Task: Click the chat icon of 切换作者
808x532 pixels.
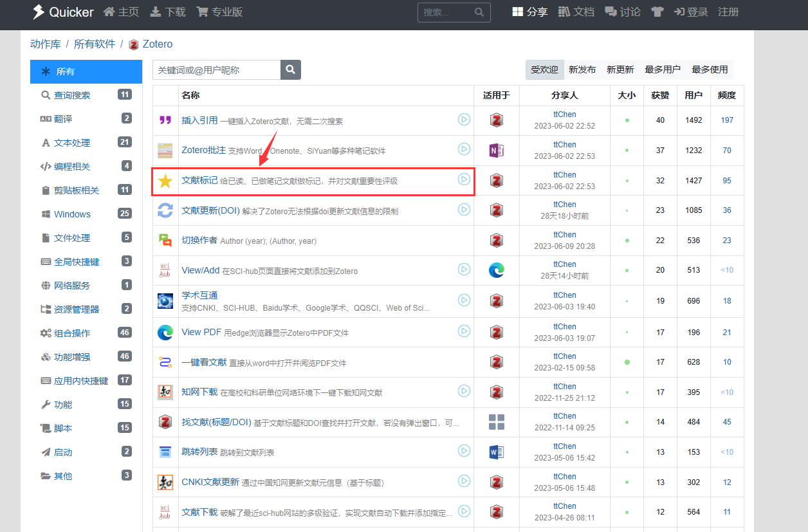Action: point(165,241)
